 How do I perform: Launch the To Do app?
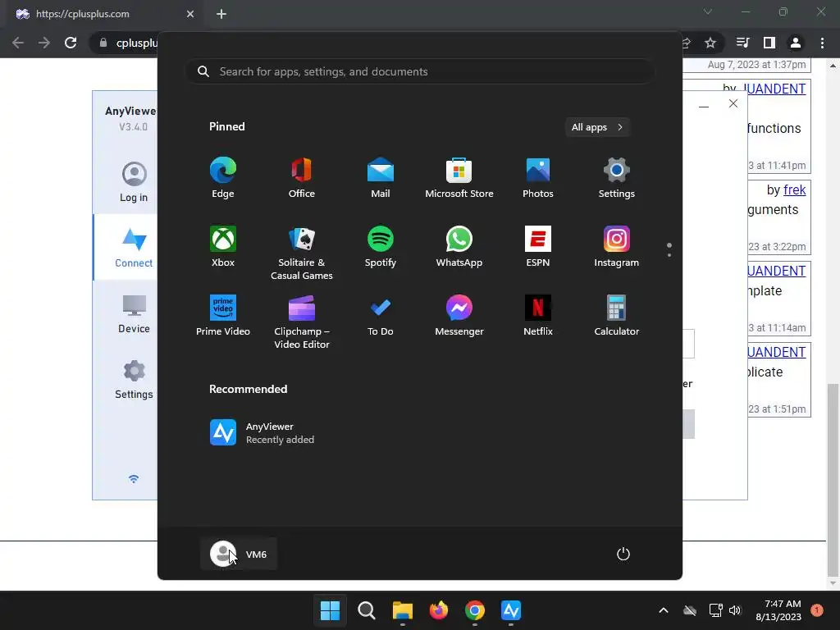click(x=381, y=316)
